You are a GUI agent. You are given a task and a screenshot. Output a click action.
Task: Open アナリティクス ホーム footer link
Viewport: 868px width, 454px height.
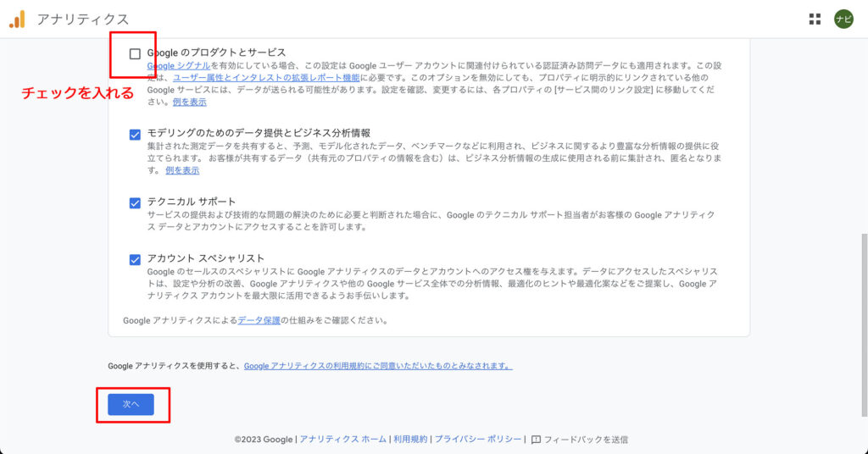pyautogui.click(x=343, y=439)
